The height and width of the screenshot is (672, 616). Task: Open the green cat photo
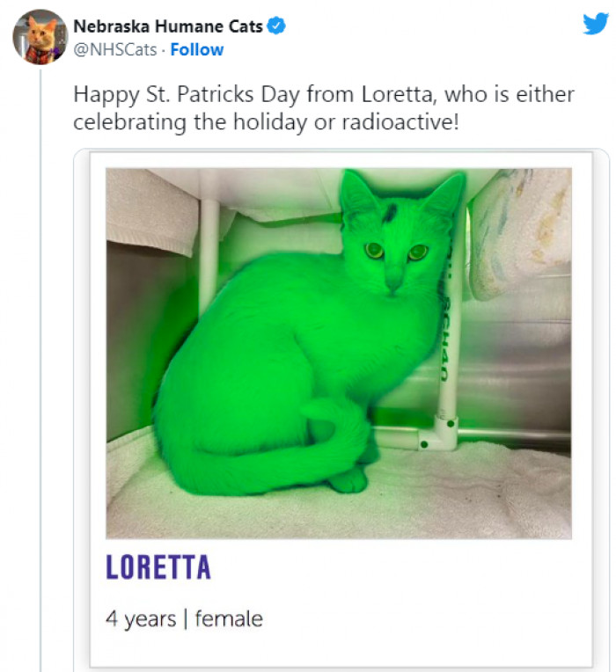point(338,353)
